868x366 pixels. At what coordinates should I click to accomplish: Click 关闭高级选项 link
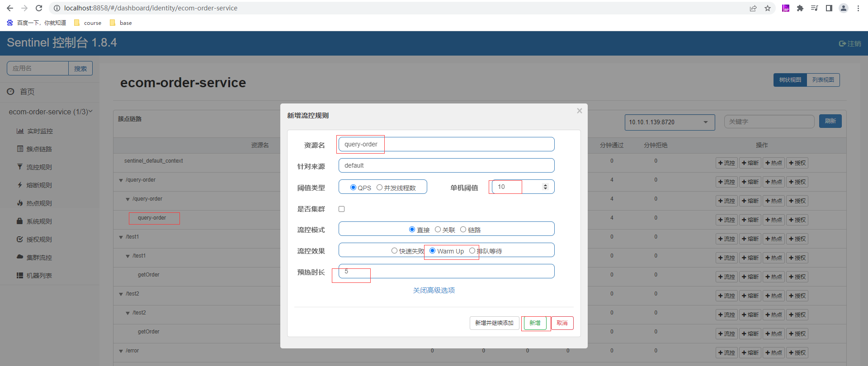click(434, 290)
